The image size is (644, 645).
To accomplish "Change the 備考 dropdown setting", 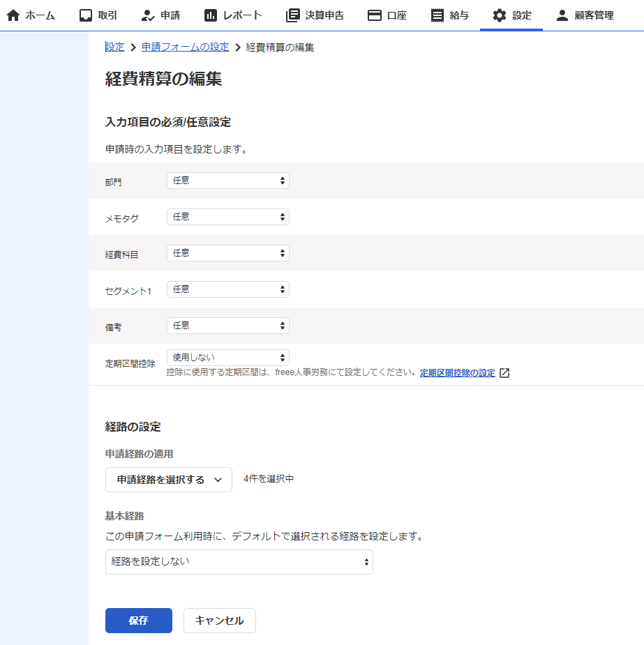I will pyautogui.click(x=228, y=326).
